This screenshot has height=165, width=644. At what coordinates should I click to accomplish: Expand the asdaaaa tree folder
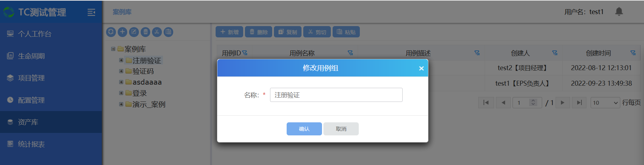121,82
